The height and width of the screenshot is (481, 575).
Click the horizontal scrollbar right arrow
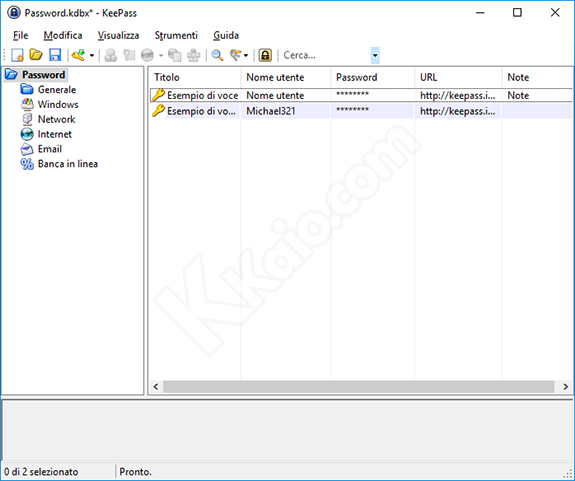pyautogui.click(x=565, y=386)
